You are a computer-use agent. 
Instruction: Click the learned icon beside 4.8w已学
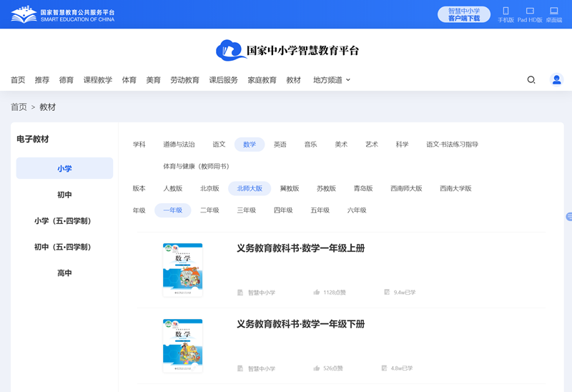(384, 368)
